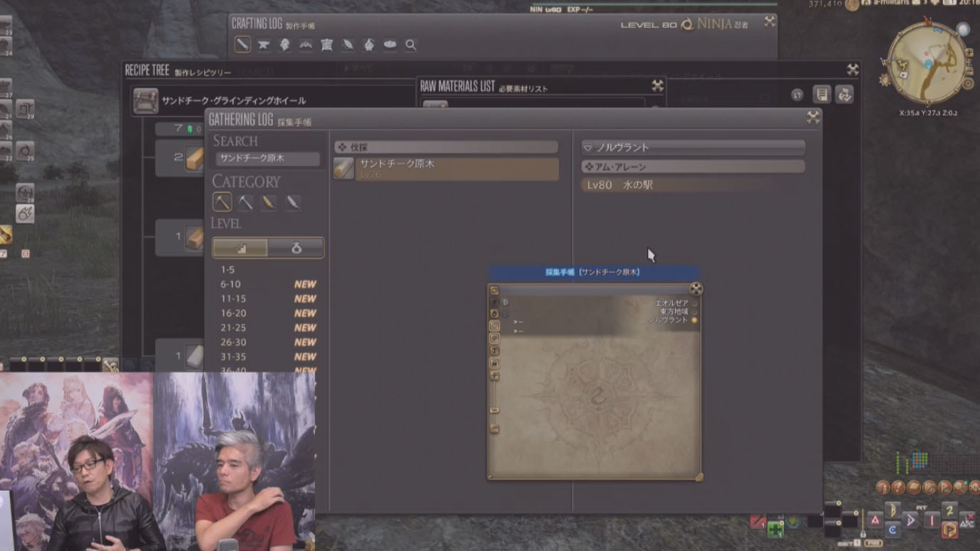This screenshot has height=551, width=980.
Task: Place waymark C from the marker bar
Action: [x=892, y=530]
